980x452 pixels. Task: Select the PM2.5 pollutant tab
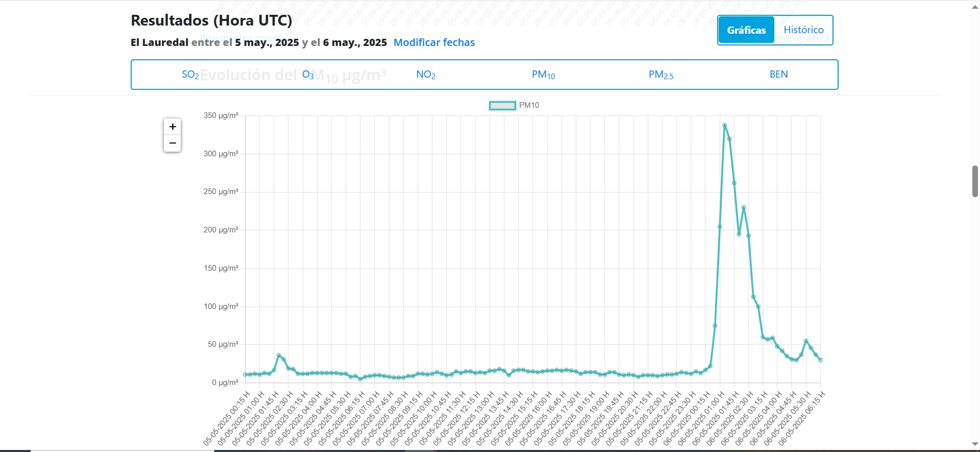(661, 75)
